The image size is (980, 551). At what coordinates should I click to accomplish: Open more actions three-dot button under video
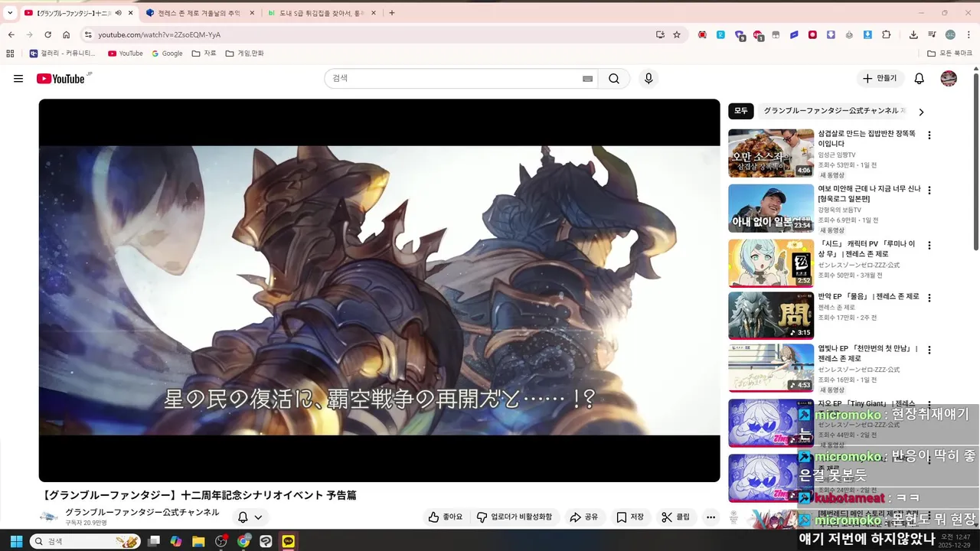[x=710, y=517]
